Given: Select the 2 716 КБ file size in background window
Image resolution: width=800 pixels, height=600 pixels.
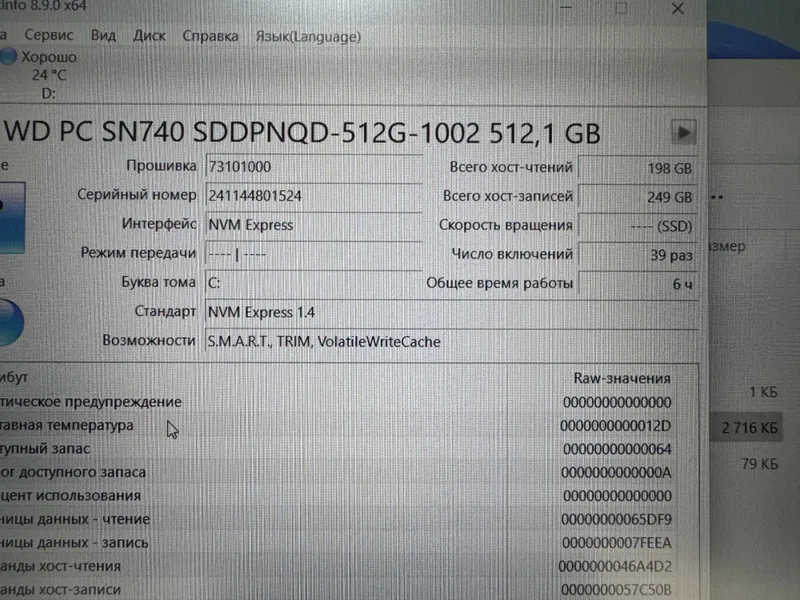Looking at the screenshot, I should tap(749, 428).
